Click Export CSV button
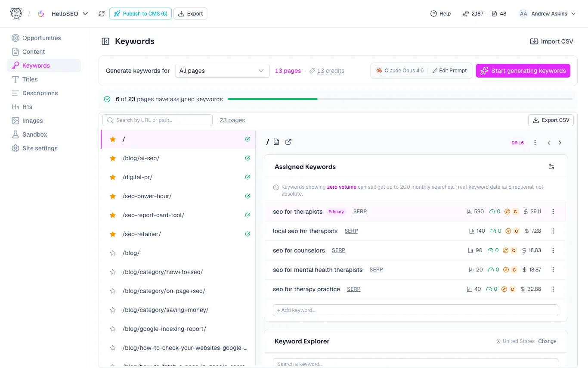Screen dimensions: 588x368 (x=551, y=120)
